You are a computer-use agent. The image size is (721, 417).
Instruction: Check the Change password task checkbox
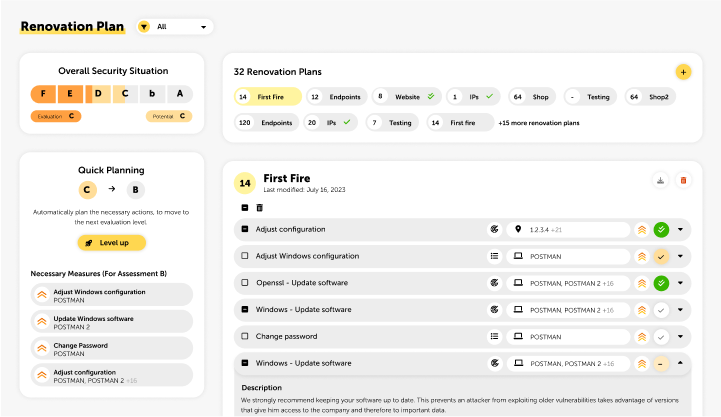tap(245, 336)
